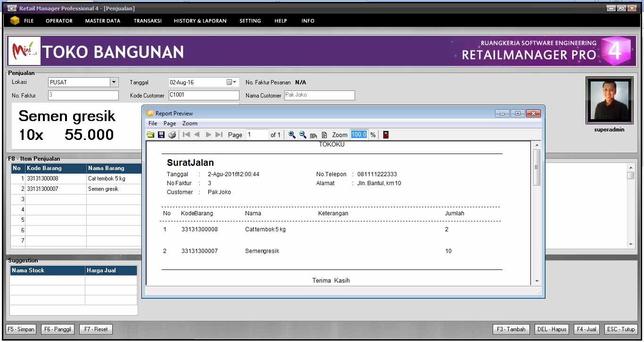Show the whole page in preview
This screenshot has width=644, height=342.
324,135
